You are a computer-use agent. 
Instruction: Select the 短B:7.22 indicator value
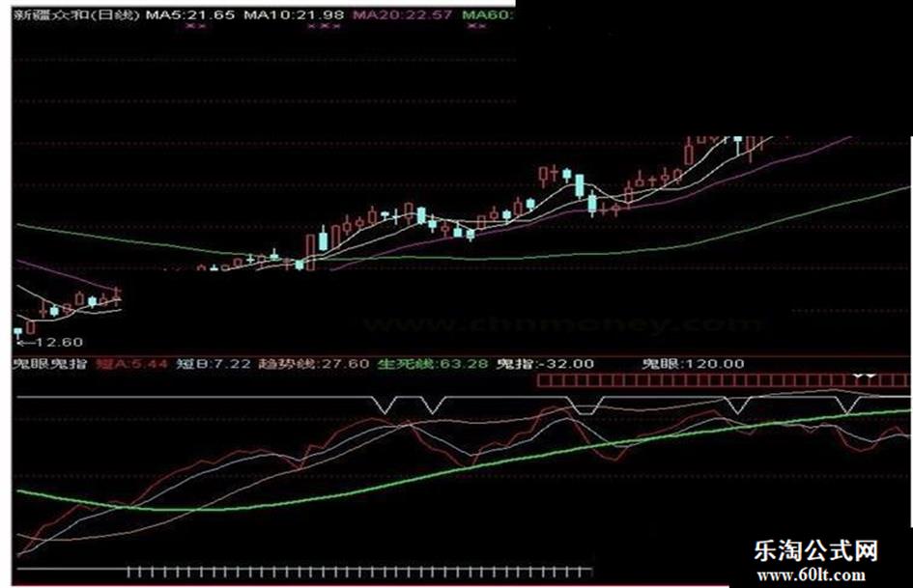[214, 364]
